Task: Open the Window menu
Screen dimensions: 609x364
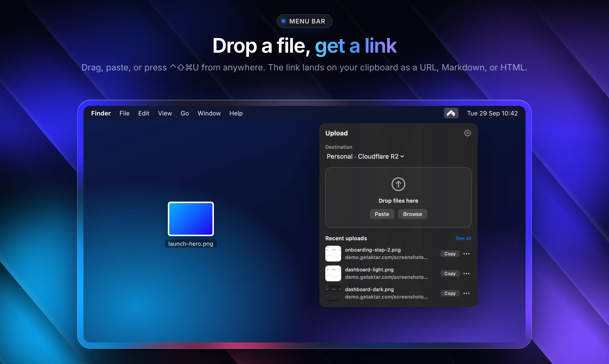Action: (x=209, y=113)
